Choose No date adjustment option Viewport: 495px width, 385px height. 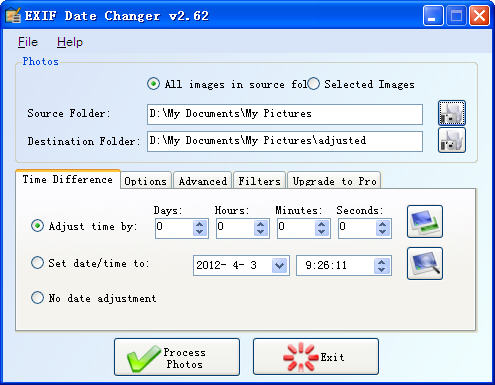(37, 297)
